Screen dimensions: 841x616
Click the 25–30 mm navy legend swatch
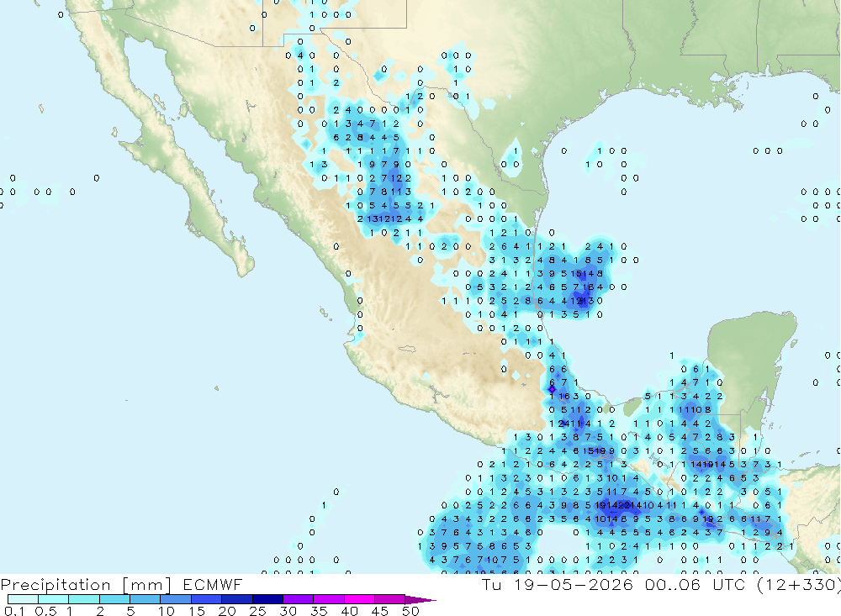(267, 599)
